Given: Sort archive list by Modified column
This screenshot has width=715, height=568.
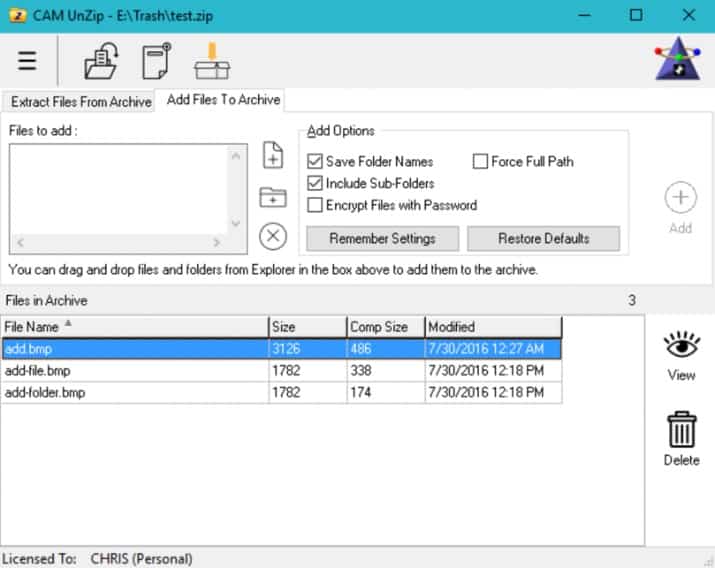Looking at the screenshot, I should click(x=492, y=327).
